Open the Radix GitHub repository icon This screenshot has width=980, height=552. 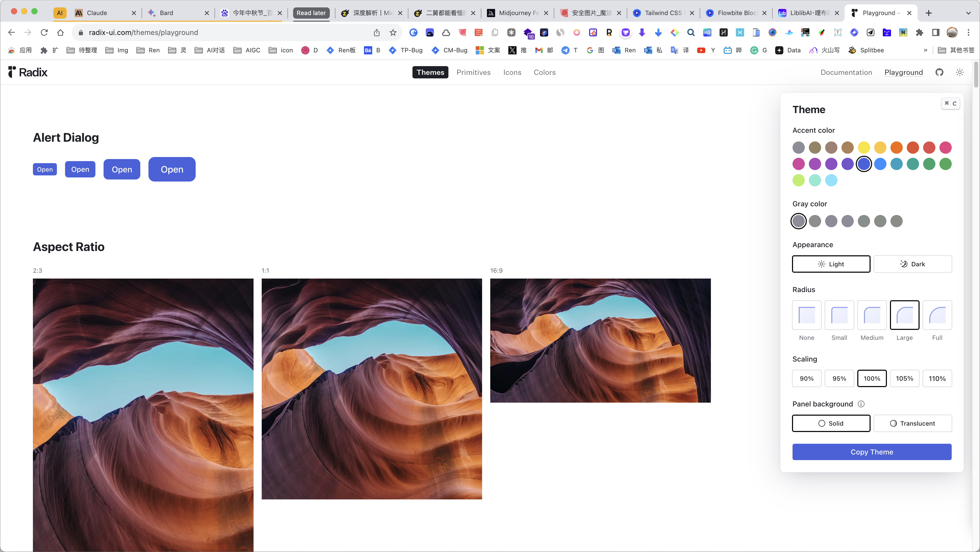(x=939, y=72)
